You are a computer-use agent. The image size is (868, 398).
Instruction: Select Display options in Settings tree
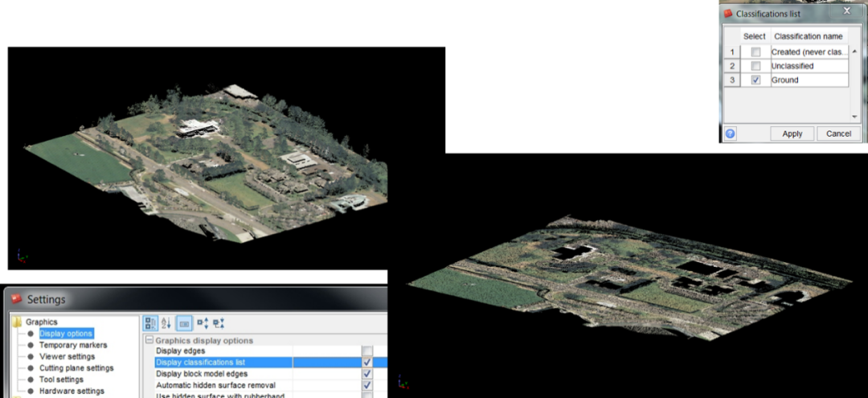point(67,333)
